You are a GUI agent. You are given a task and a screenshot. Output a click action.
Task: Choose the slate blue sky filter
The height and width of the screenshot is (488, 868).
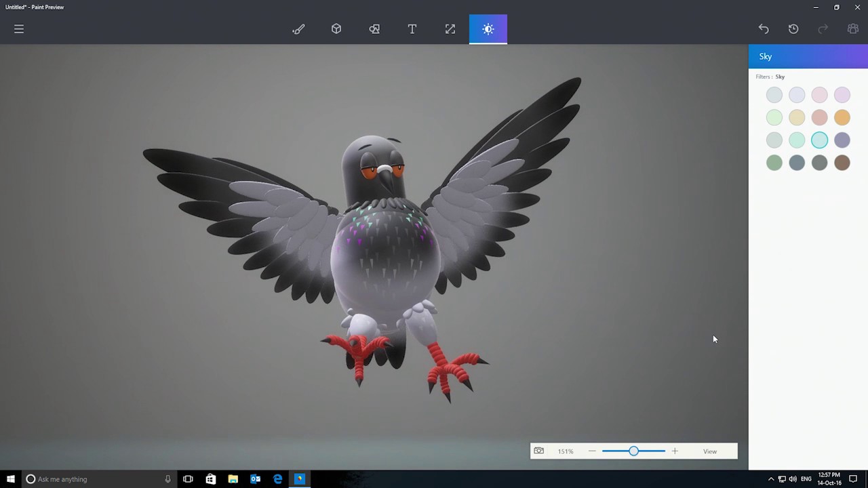[x=797, y=163]
